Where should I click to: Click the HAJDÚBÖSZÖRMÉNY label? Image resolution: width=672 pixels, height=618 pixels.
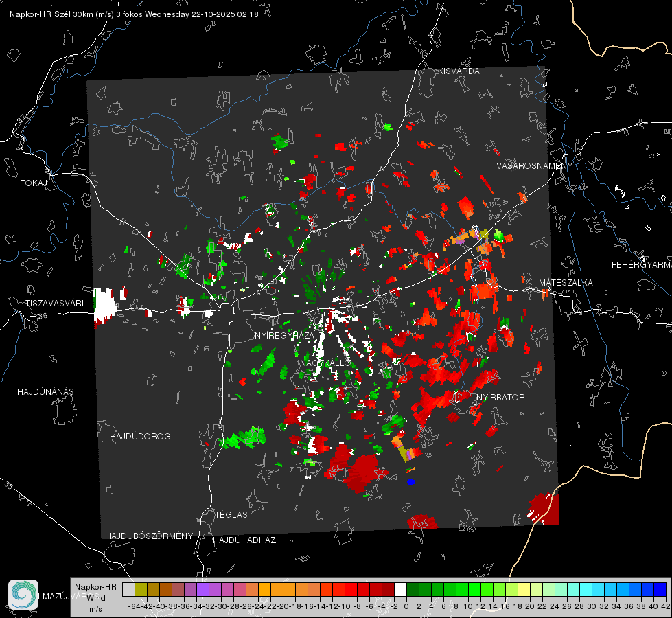pyautogui.click(x=149, y=536)
